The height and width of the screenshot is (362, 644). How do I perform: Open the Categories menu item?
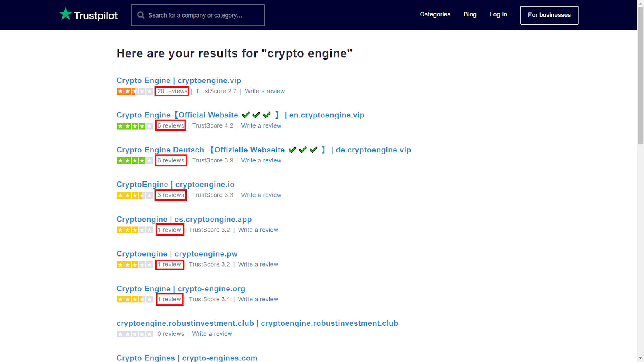(x=435, y=14)
